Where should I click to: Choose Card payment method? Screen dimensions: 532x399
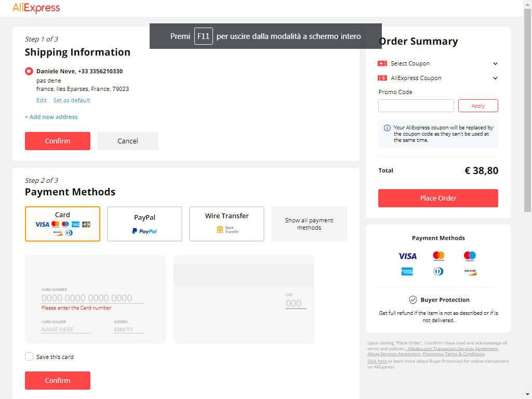click(62, 224)
